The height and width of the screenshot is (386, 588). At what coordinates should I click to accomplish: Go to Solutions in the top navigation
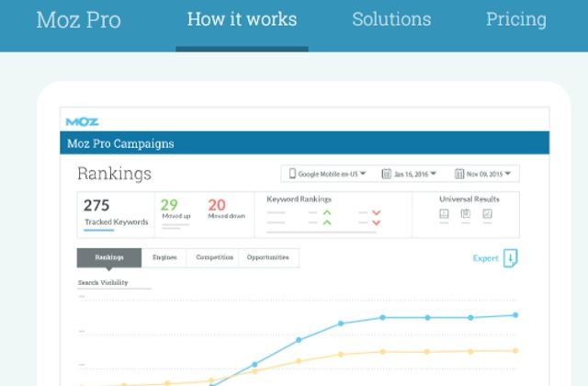pyautogui.click(x=391, y=19)
